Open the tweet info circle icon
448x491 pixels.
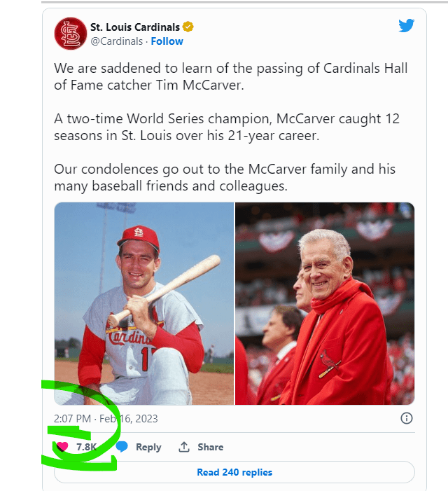pos(406,418)
